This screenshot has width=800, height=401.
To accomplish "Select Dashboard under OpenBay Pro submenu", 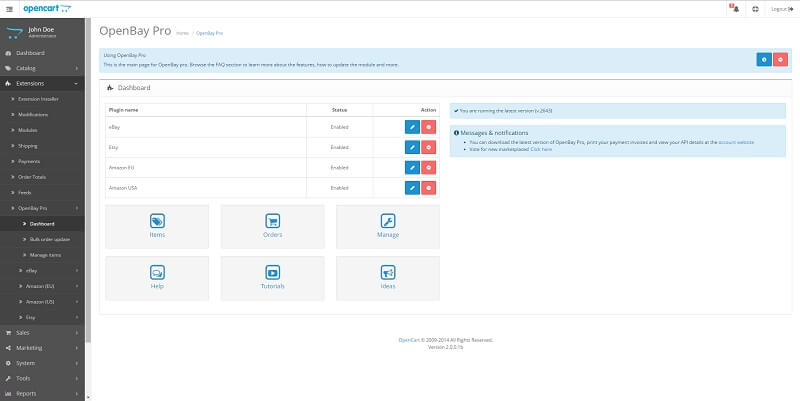I will point(42,223).
